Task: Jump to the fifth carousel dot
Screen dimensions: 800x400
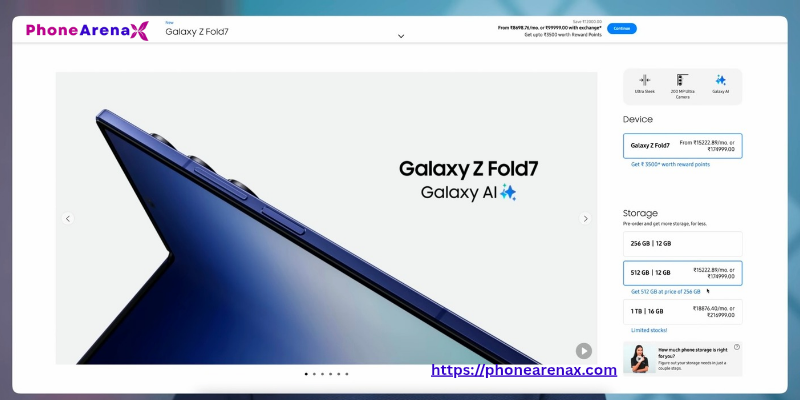Action: 339,374
